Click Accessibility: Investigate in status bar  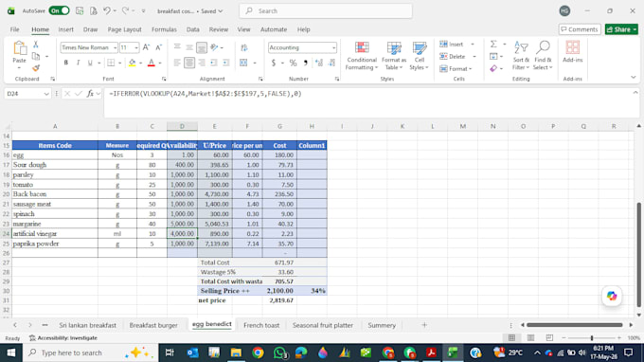[x=63, y=337]
